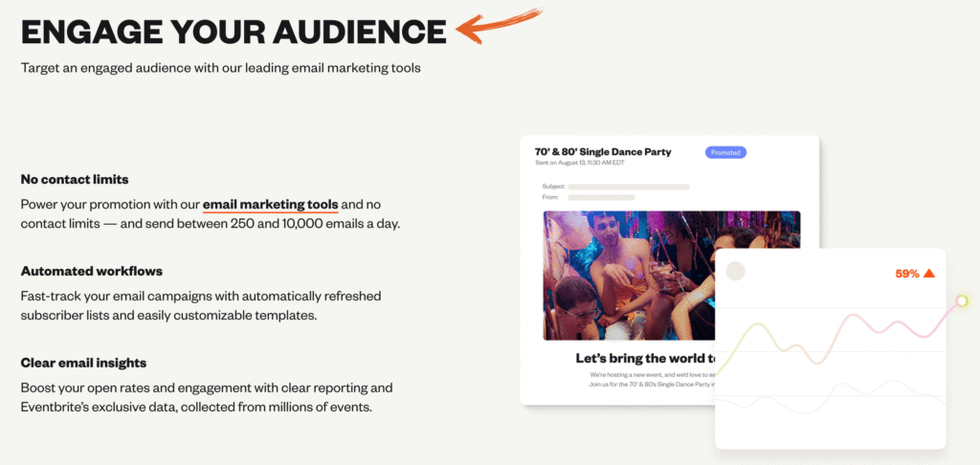
Task: Select the Clear email insights heading
Action: (x=83, y=363)
